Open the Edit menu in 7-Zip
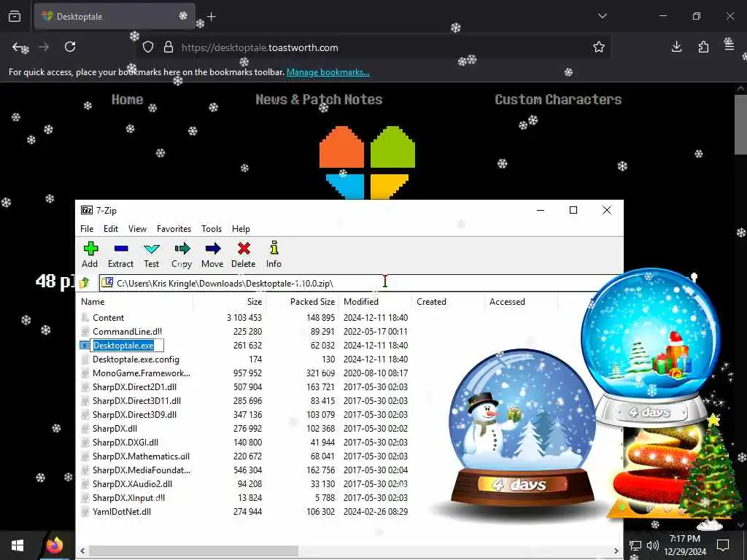 (111, 228)
